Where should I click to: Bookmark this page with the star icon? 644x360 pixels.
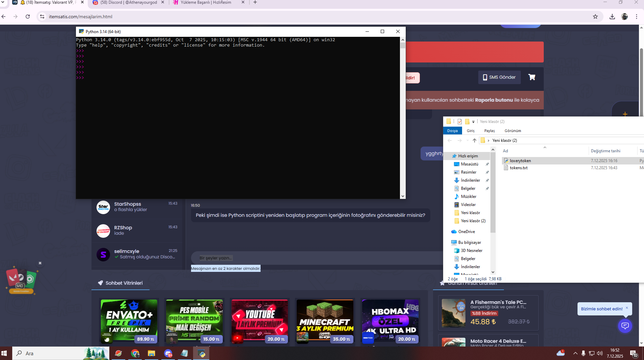pyautogui.click(x=595, y=17)
